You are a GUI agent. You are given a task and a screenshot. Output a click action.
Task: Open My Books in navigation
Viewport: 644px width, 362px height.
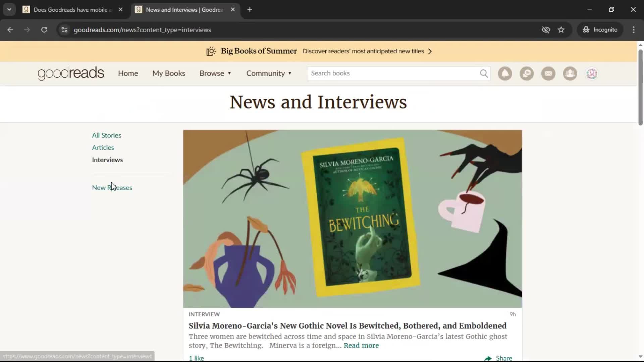169,73
